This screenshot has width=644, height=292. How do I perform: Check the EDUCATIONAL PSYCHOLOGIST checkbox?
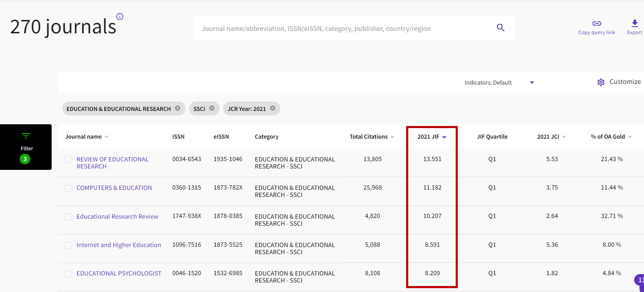[69, 274]
